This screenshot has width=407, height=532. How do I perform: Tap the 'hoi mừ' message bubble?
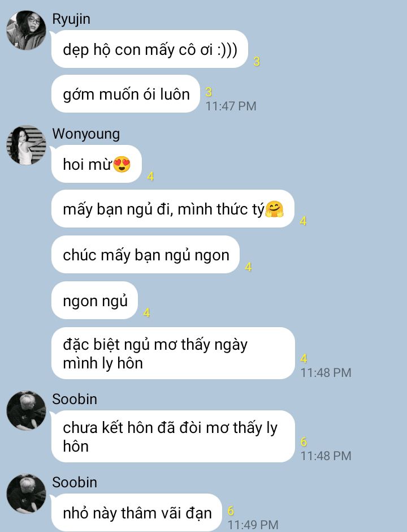coord(96,164)
